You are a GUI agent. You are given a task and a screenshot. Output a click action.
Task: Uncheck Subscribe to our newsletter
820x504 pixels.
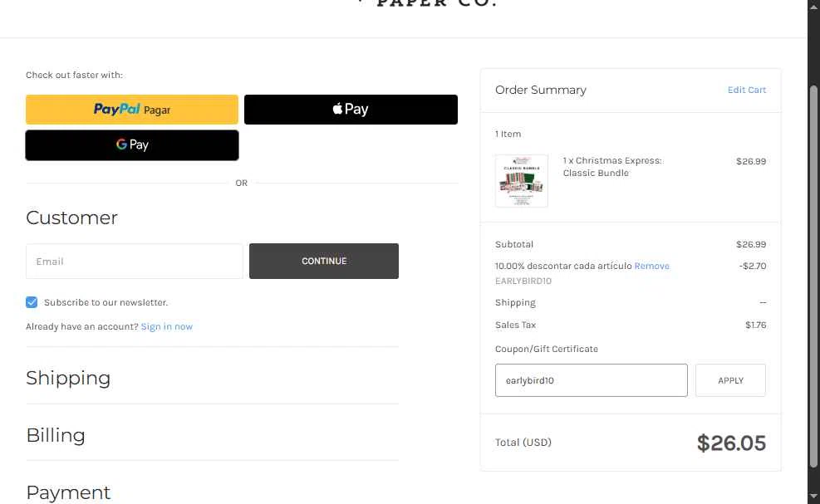[x=32, y=302]
